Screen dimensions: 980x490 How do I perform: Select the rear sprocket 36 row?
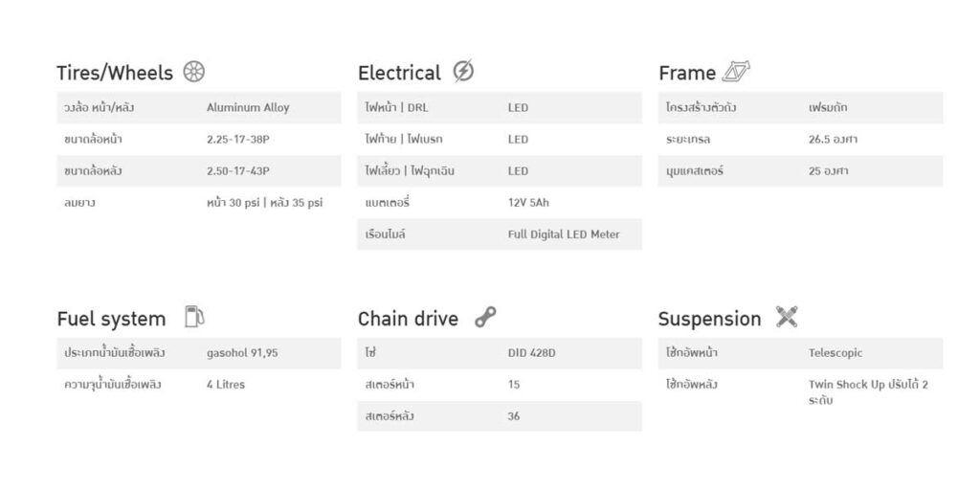500,416
